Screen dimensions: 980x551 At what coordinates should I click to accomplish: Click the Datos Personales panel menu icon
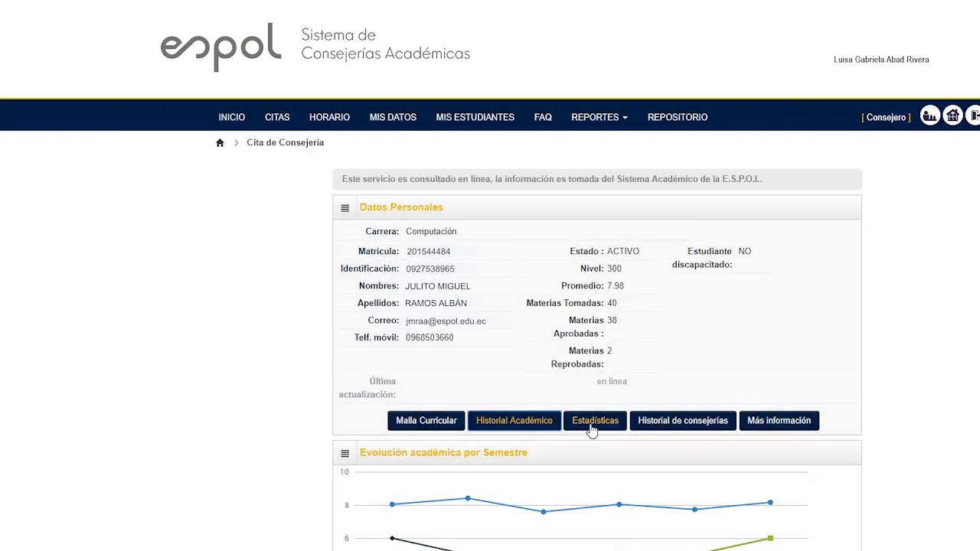(345, 208)
